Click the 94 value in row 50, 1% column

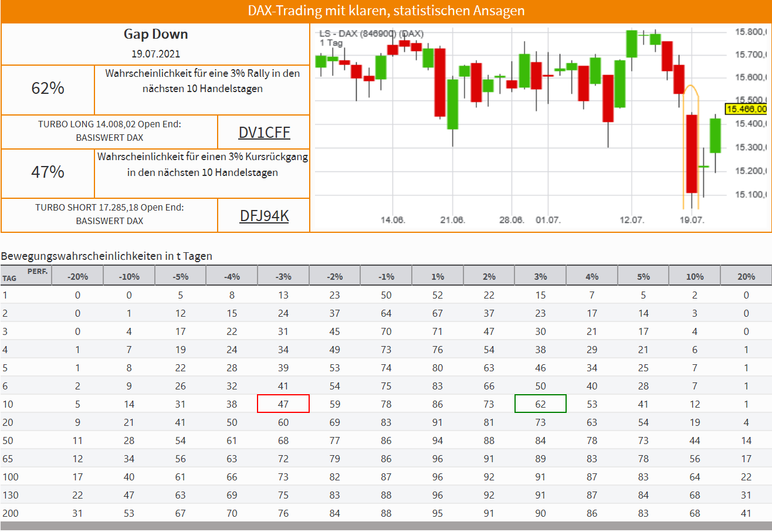click(438, 440)
